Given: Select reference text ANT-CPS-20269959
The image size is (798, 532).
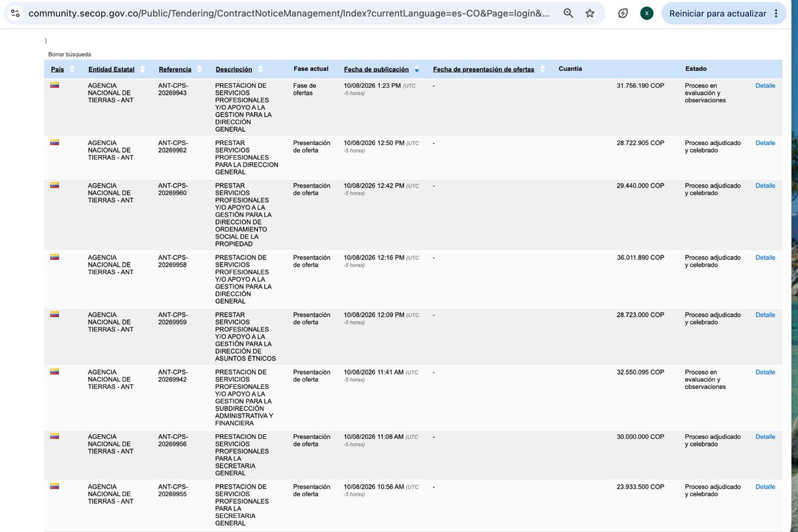Looking at the screenshot, I should tap(173, 319).
